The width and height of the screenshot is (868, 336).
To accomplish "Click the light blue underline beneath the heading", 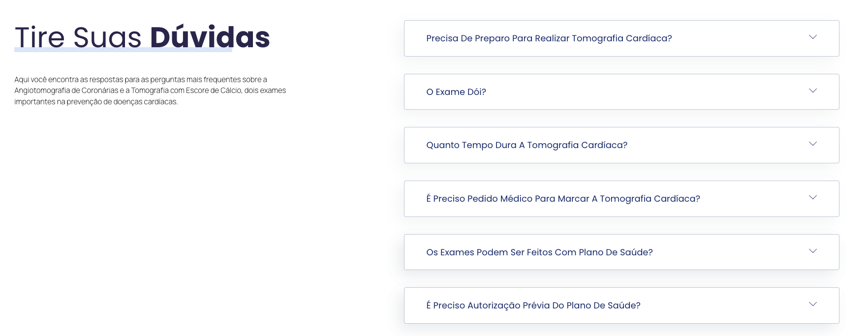I will tap(123, 50).
